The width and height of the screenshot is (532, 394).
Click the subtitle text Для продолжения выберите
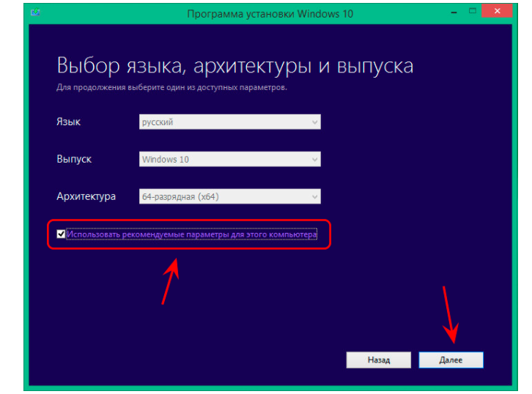pos(171,87)
